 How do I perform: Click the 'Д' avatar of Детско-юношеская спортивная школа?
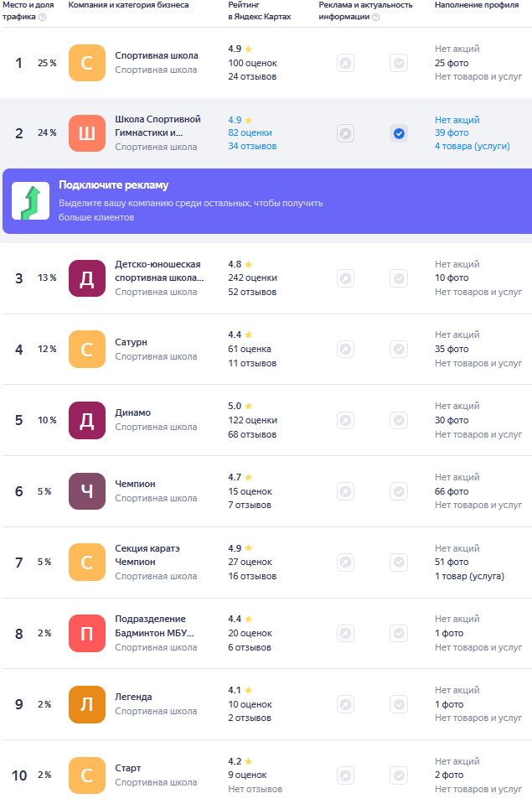87,278
